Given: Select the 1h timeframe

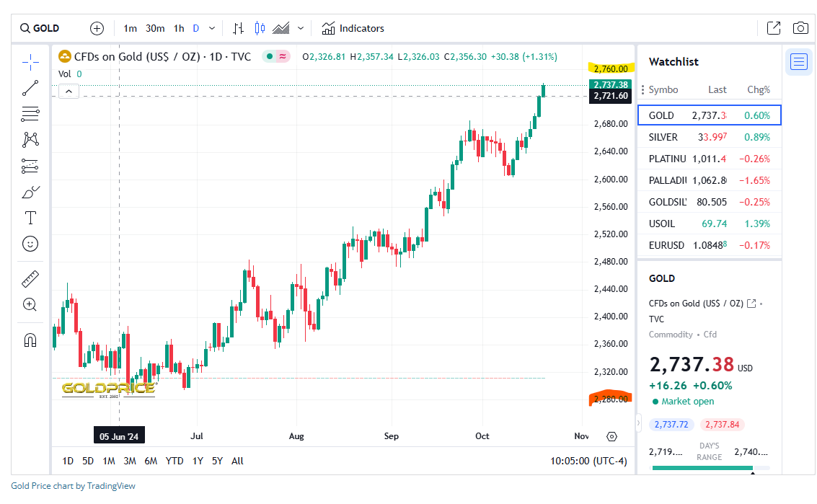Looking at the screenshot, I should pos(179,28).
